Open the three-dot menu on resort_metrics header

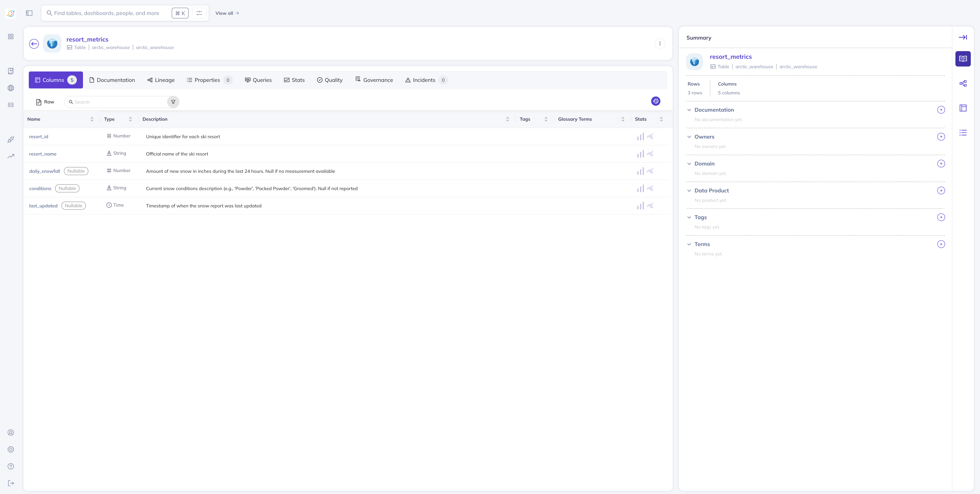pos(660,43)
